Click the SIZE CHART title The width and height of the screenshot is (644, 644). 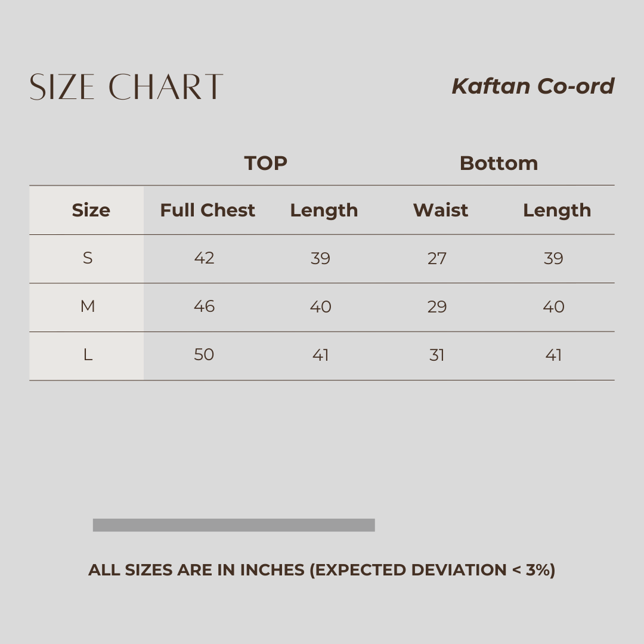126,87
